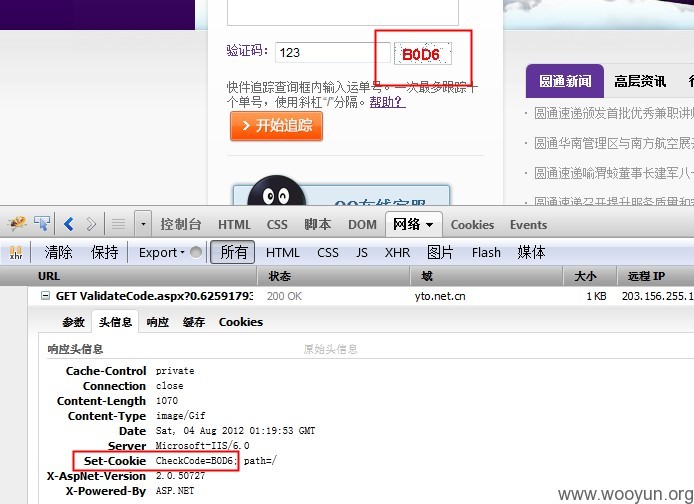
Task: Click the grey circle beside Export
Action: 196,252
